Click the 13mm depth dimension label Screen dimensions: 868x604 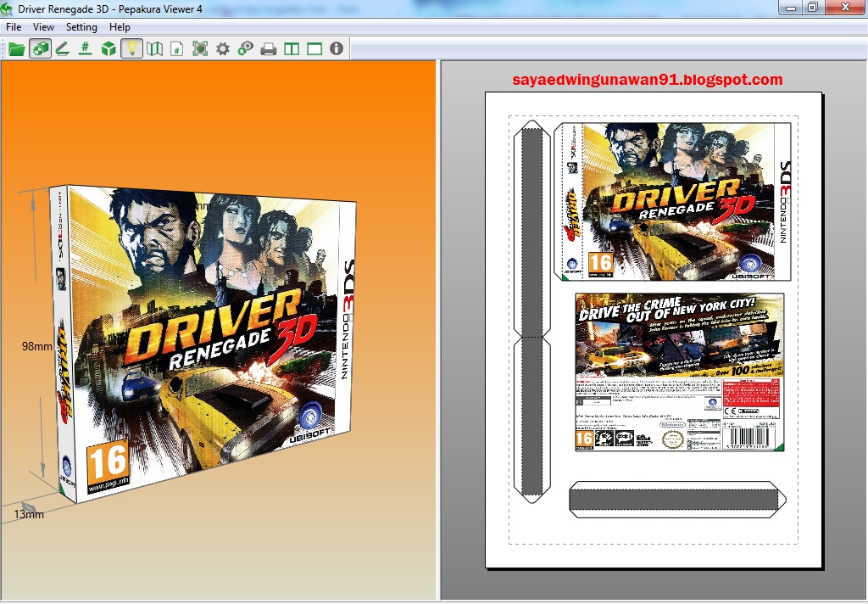29,514
